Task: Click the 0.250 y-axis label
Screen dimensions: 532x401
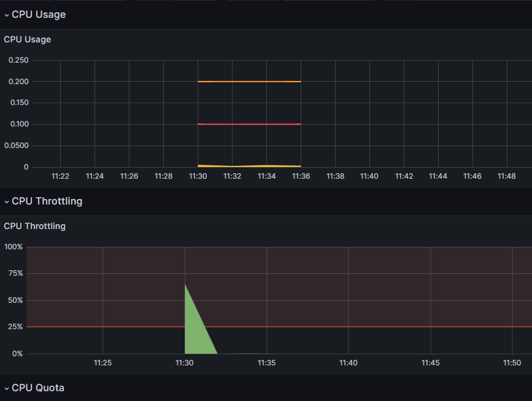Action: (x=18, y=60)
